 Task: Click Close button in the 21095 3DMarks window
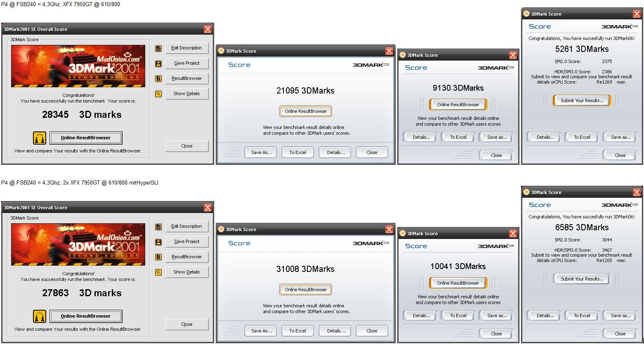(372, 152)
